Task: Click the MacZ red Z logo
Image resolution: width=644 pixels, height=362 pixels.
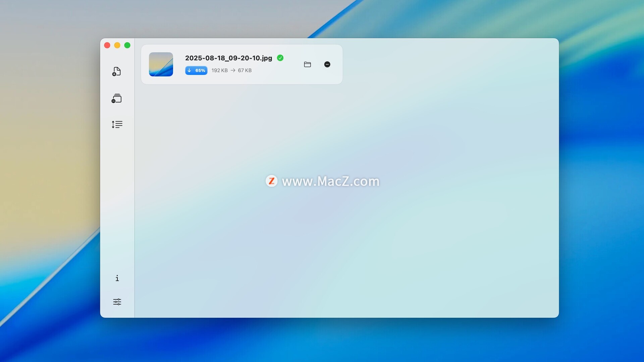Action: [x=271, y=181]
